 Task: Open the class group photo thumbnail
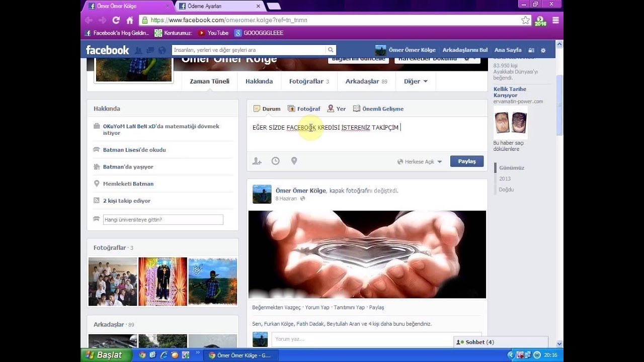(113, 282)
